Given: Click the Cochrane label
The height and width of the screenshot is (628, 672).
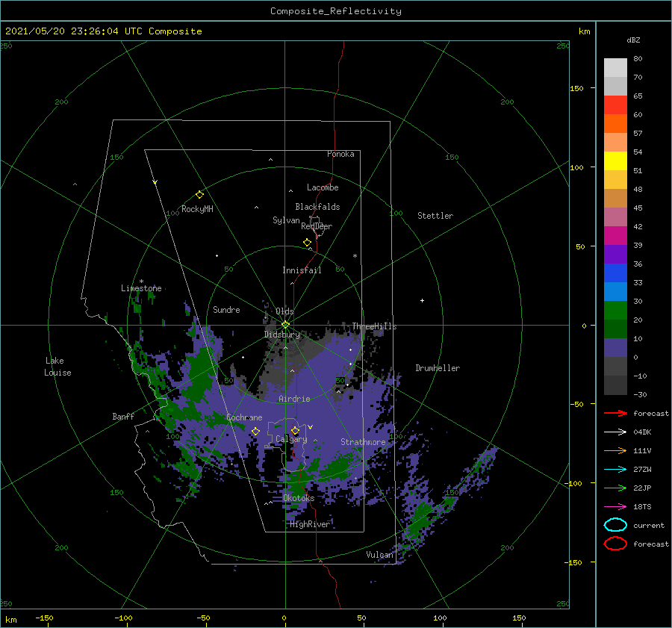Looking at the screenshot, I should click(244, 417).
